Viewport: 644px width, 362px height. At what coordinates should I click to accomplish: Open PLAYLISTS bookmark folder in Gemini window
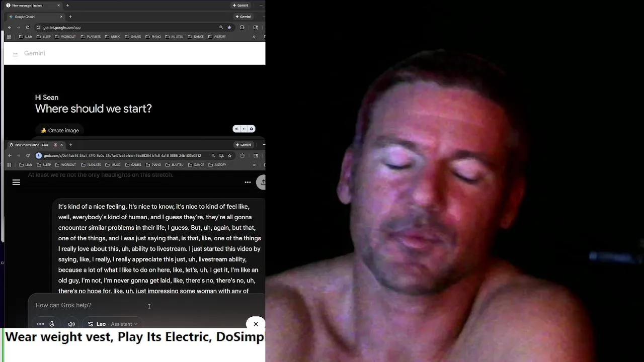pyautogui.click(x=91, y=37)
